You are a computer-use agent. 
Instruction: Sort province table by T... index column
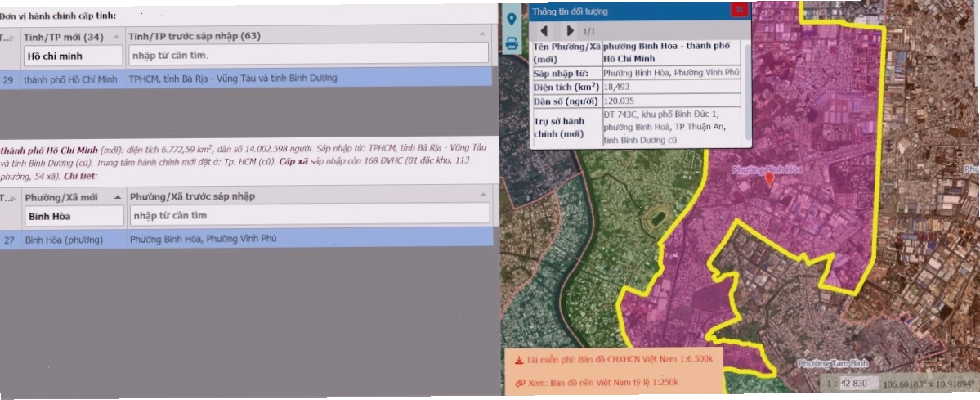coord(7,37)
